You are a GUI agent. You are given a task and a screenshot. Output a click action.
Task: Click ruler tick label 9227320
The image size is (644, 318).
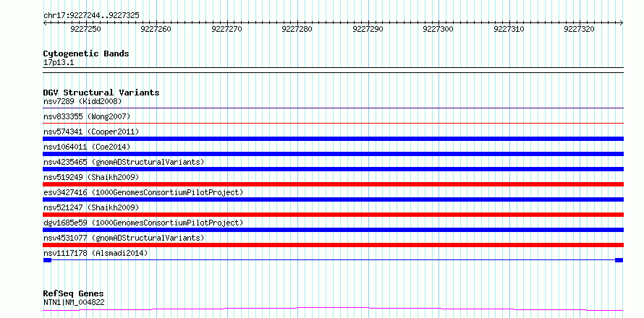coord(579,29)
